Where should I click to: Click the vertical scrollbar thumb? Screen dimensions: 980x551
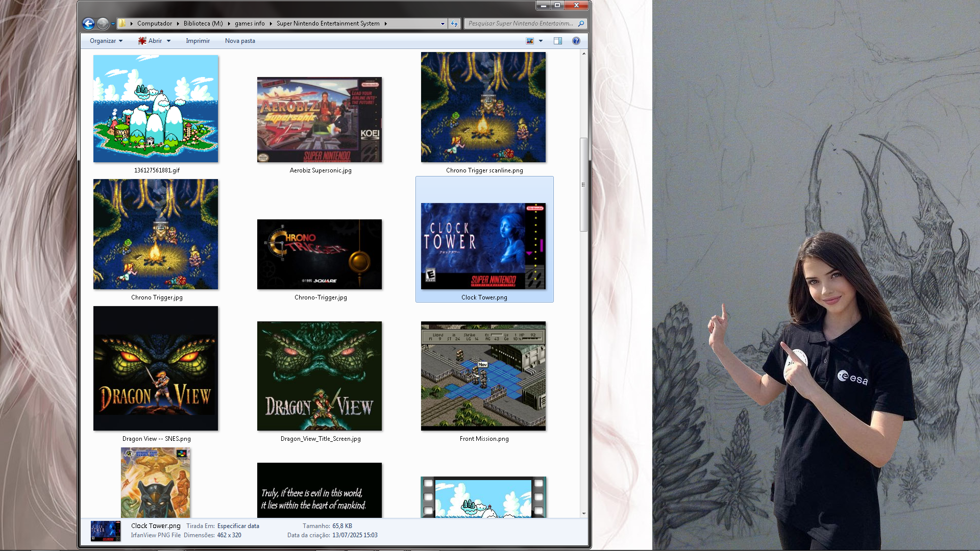tap(583, 185)
